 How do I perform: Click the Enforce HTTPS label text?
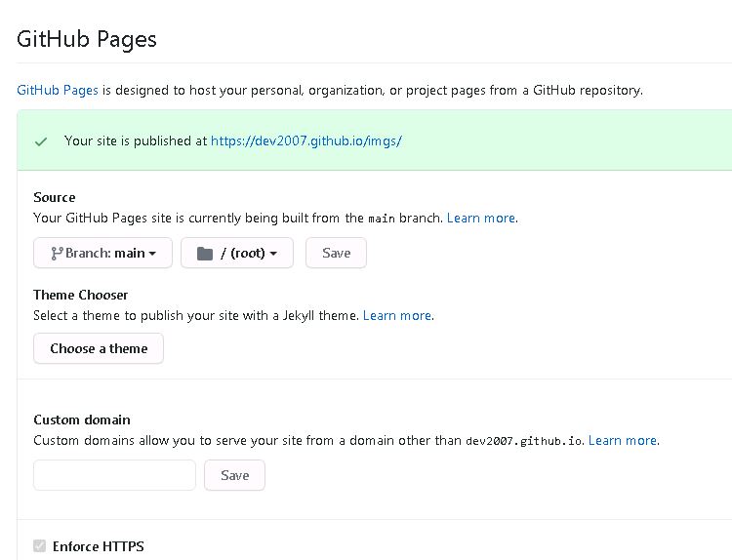pos(98,546)
